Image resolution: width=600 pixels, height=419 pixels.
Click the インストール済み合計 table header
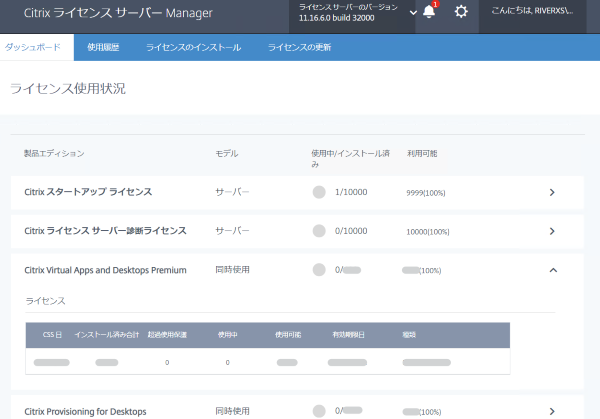[107, 335]
